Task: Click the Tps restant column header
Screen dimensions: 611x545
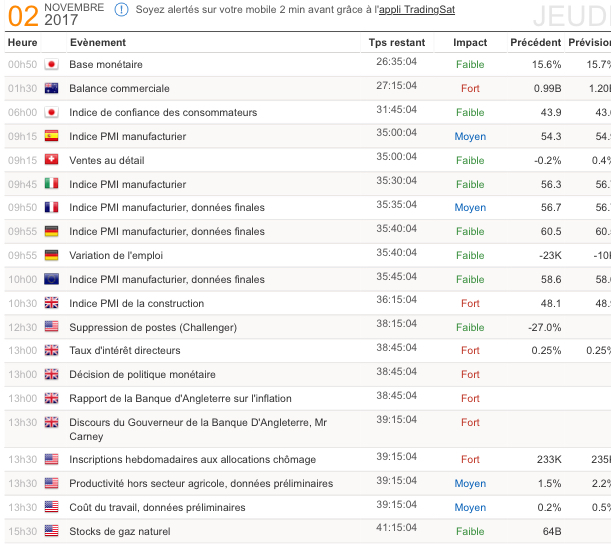Action: click(x=396, y=43)
